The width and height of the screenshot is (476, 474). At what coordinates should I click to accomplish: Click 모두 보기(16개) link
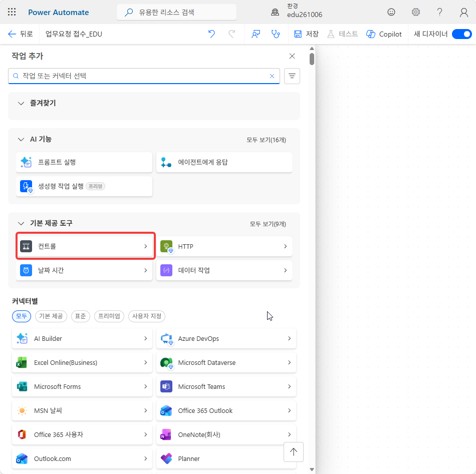coord(266,140)
